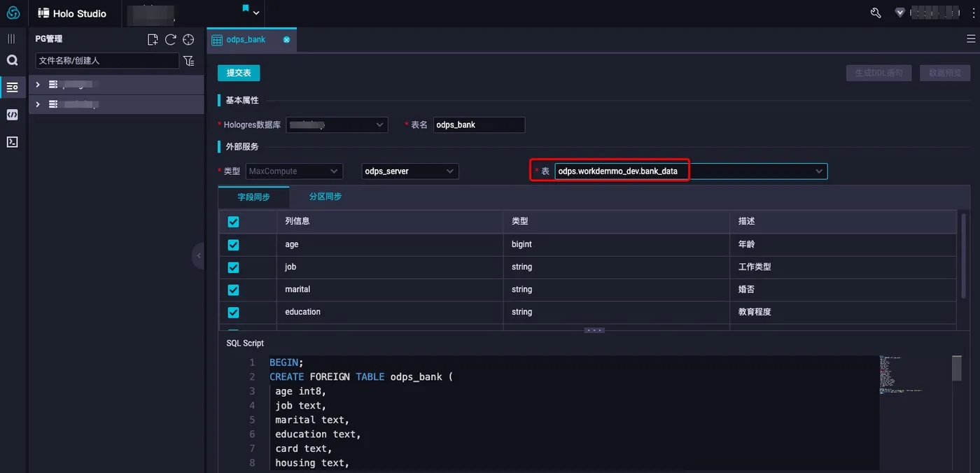Open the wrench settings icon
Image resolution: width=980 pixels, height=473 pixels.
coord(875,13)
